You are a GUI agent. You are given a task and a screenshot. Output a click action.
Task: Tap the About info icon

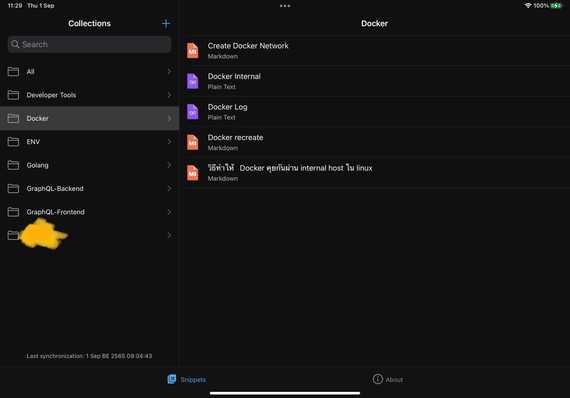378,379
